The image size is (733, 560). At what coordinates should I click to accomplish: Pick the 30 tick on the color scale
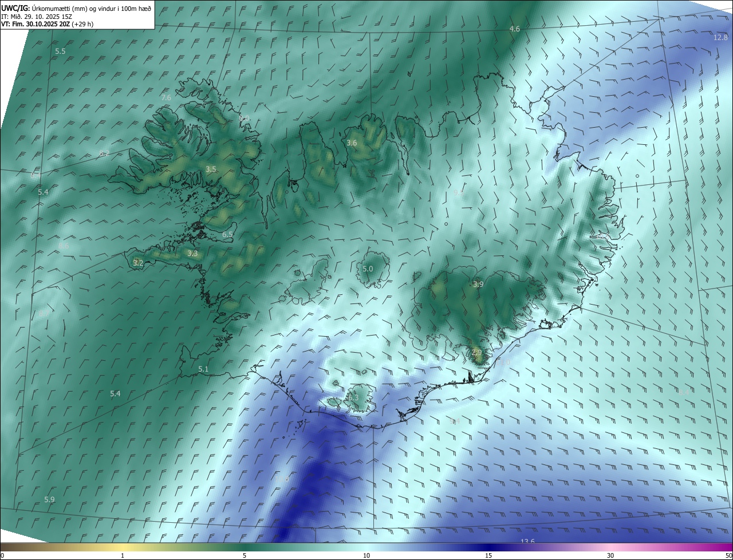pos(610,555)
